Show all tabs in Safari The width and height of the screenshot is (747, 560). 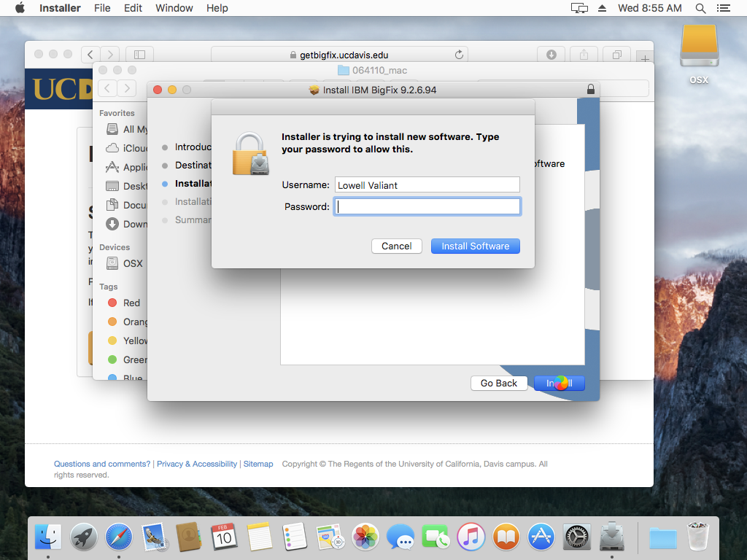pos(617,55)
